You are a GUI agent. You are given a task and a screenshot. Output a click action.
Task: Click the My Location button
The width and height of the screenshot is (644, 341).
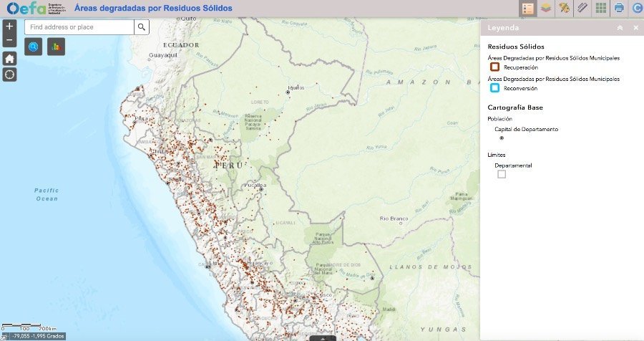coord(9,75)
